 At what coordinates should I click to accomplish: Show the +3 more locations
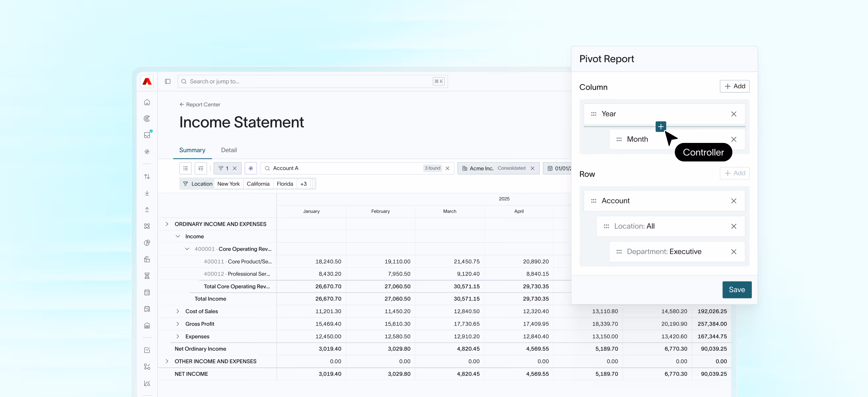point(304,184)
